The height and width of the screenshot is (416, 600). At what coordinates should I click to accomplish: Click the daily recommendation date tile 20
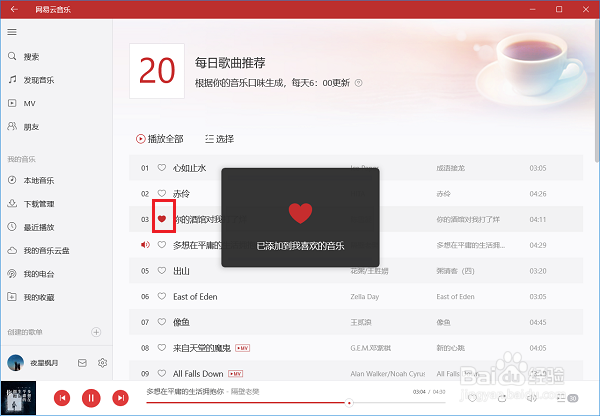click(x=157, y=71)
